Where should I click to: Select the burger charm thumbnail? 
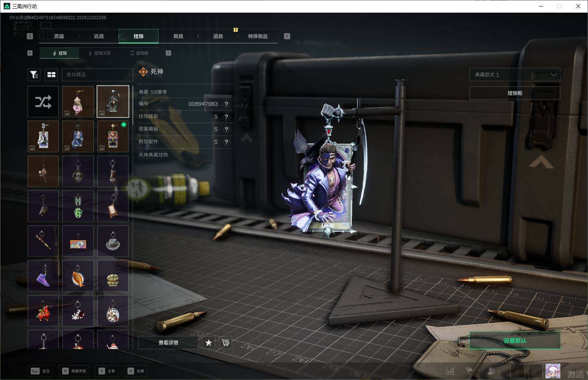click(x=113, y=276)
